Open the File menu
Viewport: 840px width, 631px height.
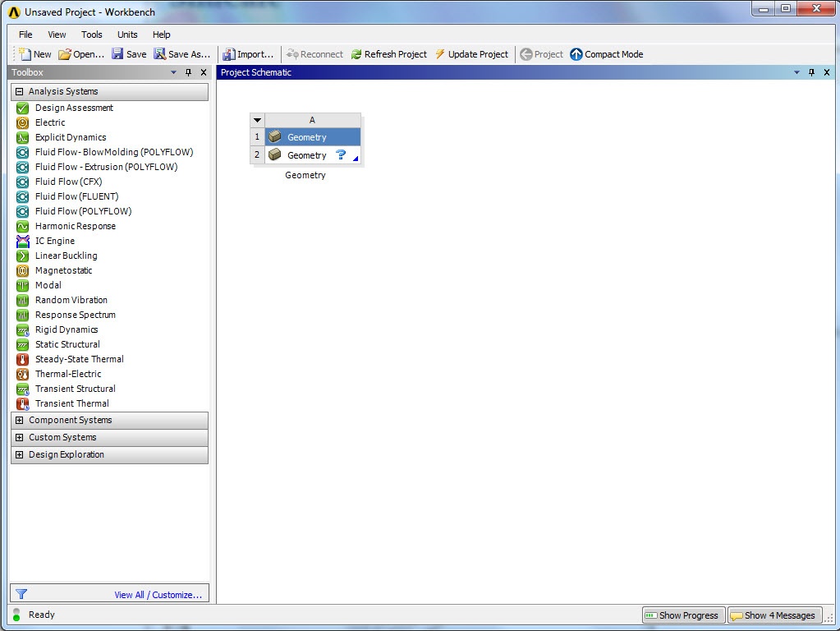point(25,35)
